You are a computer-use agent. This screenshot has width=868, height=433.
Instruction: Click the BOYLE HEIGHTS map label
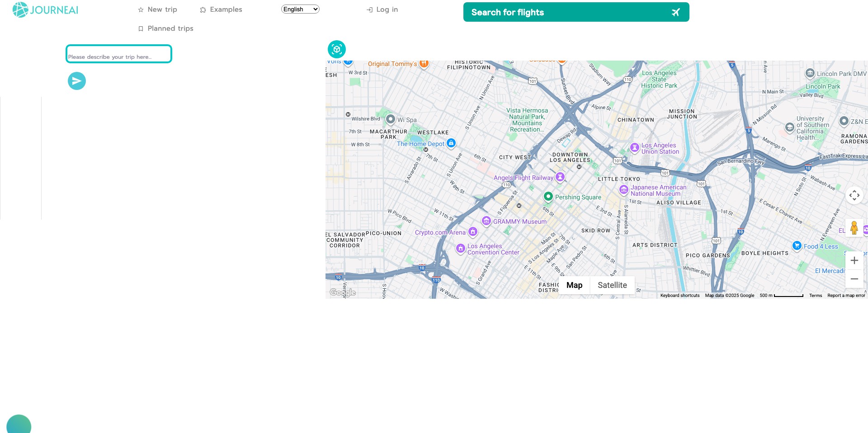tap(764, 253)
